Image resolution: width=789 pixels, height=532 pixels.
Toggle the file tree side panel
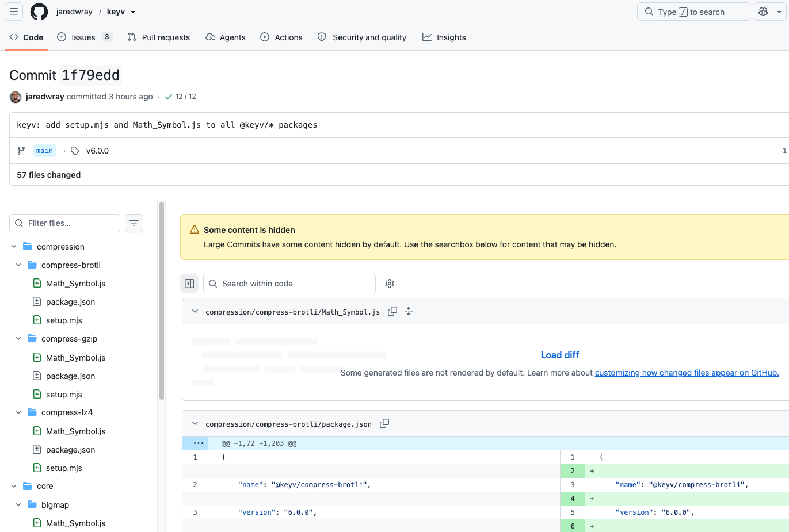pyautogui.click(x=189, y=284)
